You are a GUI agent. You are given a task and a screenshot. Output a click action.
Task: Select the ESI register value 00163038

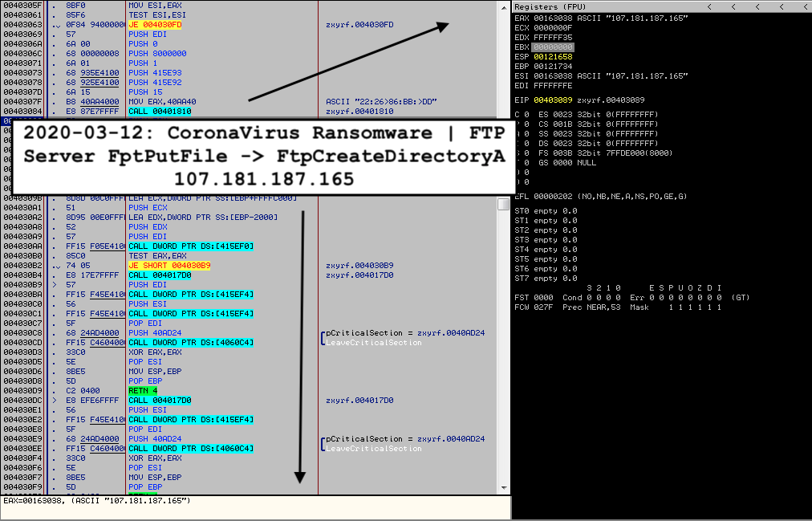pyautogui.click(x=553, y=76)
